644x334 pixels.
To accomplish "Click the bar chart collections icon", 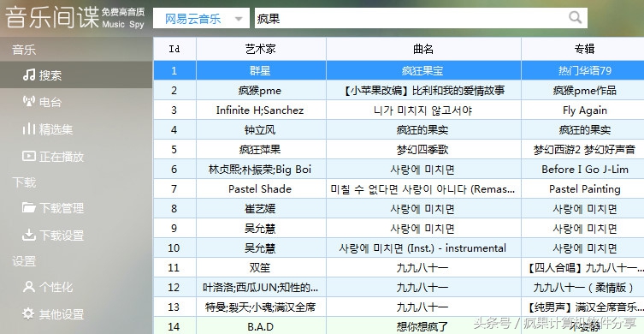I will pos(29,129).
